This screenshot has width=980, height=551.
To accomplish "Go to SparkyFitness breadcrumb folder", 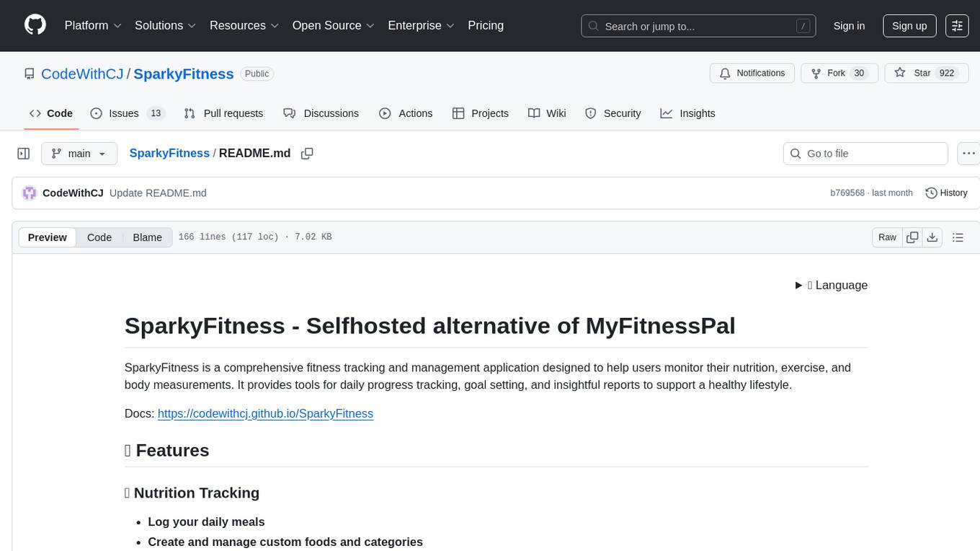I will click(x=169, y=153).
